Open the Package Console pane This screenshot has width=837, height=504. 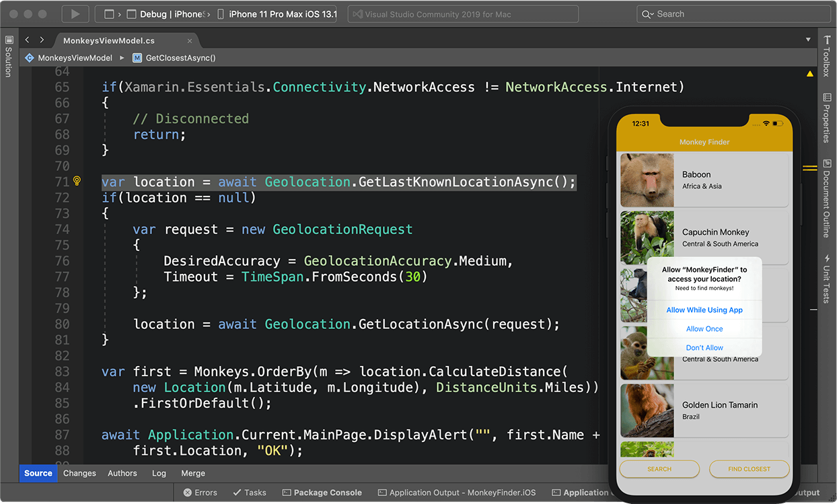(322, 492)
